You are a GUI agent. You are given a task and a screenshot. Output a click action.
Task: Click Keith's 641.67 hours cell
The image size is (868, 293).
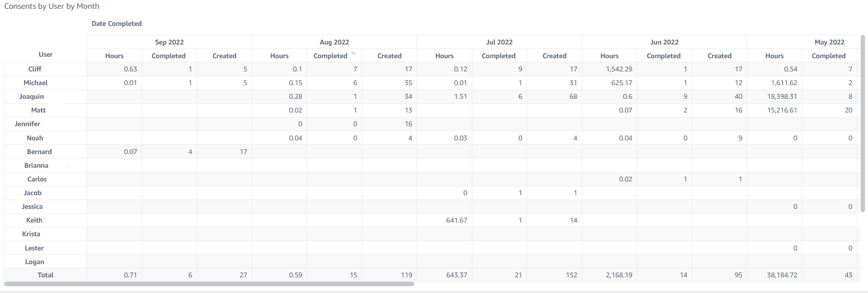[456, 220]
